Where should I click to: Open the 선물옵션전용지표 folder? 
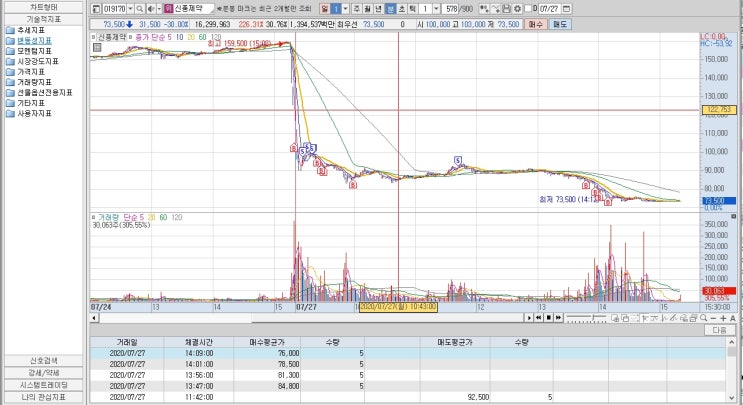(39, 93)
